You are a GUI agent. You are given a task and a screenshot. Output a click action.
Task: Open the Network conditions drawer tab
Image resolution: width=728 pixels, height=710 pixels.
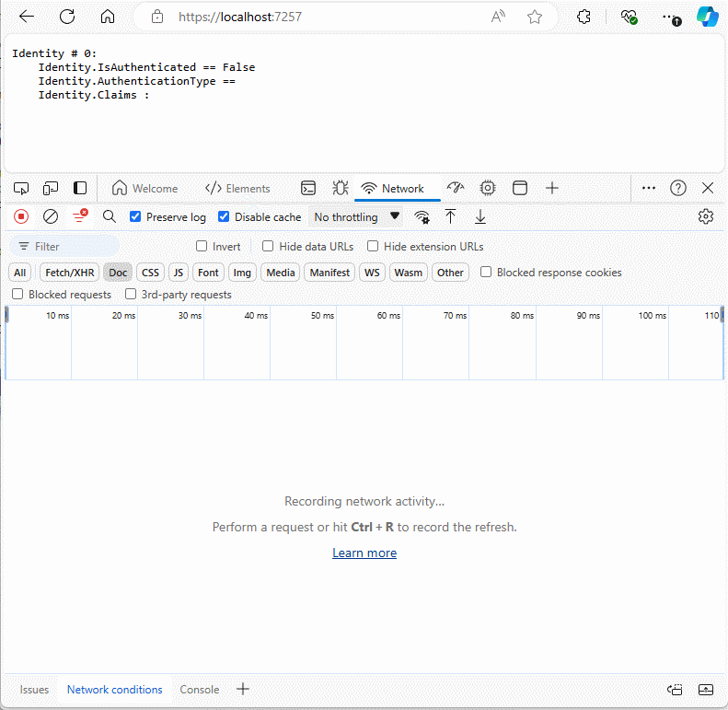pos(115,690)
